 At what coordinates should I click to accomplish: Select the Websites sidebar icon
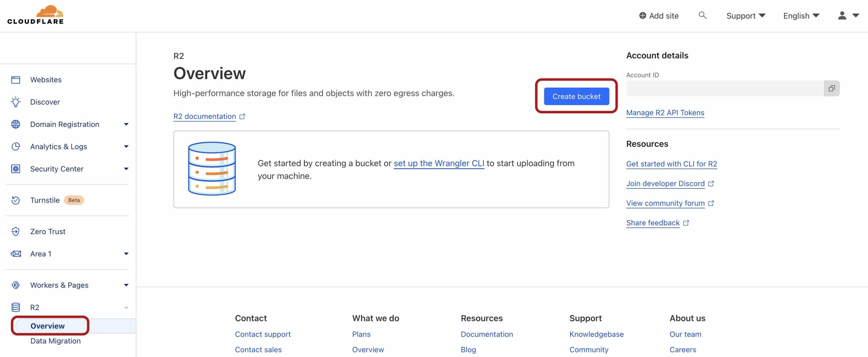tap(16, 79)
